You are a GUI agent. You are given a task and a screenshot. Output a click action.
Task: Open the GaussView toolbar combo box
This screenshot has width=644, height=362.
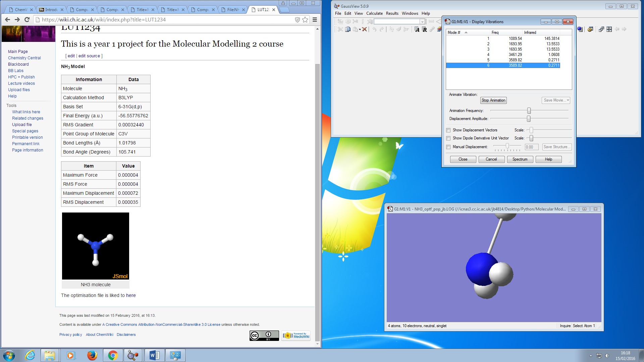click(422, 21)
